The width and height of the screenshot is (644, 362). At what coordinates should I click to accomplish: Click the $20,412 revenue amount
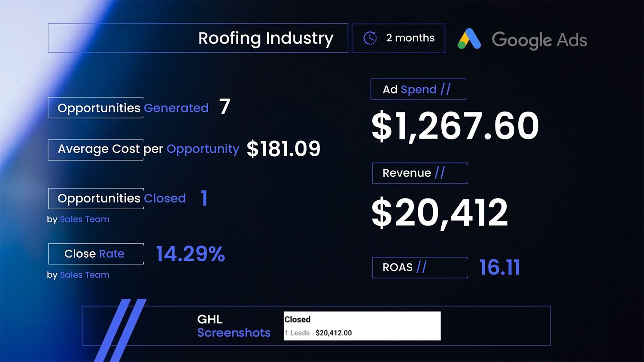439,213
